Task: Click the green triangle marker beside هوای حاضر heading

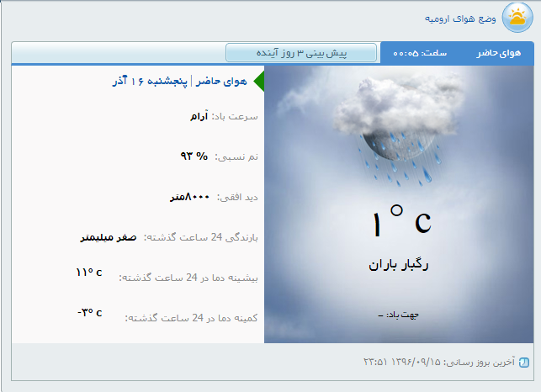Action: [259, 82]
